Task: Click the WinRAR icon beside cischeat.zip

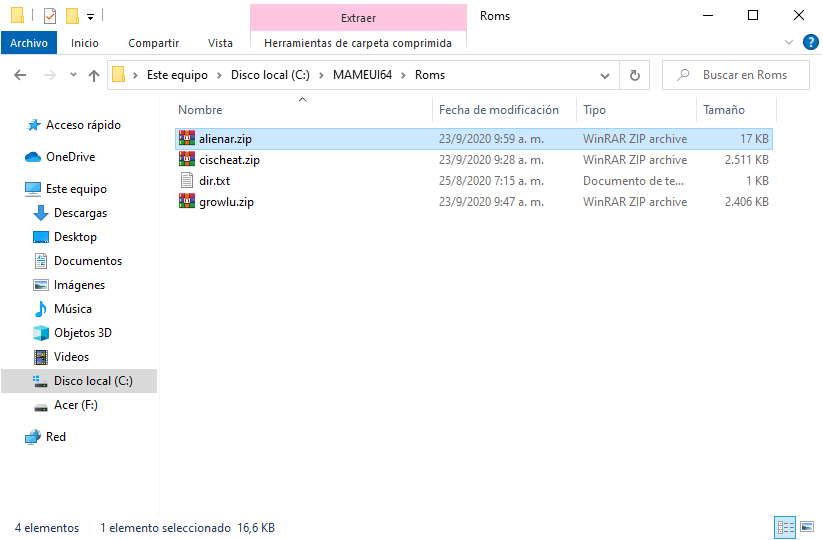Action: point(187,160)
